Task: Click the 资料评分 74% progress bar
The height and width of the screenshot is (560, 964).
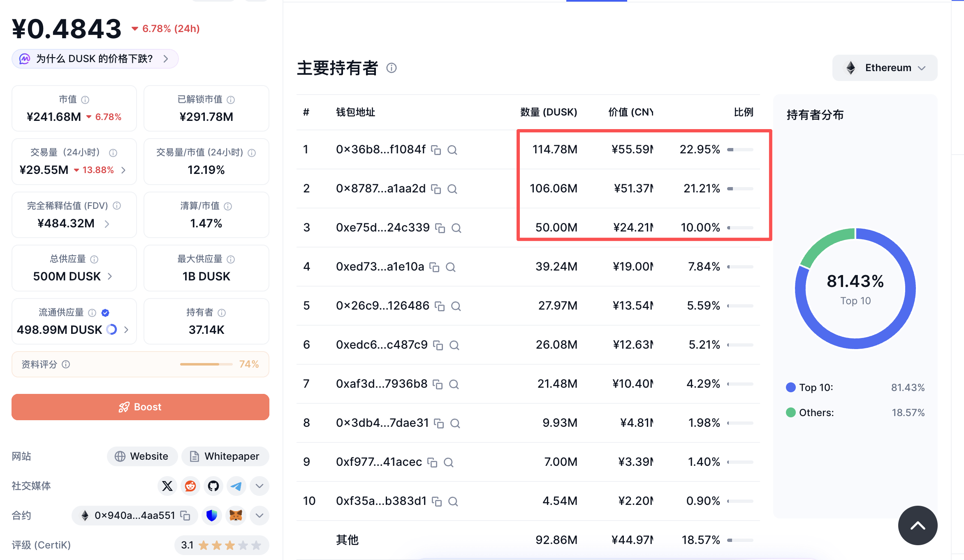Action: 206,364
